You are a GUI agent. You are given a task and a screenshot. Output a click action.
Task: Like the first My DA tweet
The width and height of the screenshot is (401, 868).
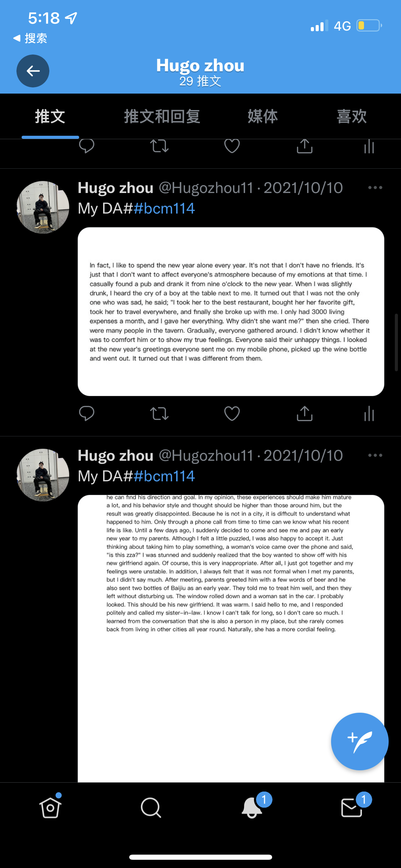(x=232, y=413)
